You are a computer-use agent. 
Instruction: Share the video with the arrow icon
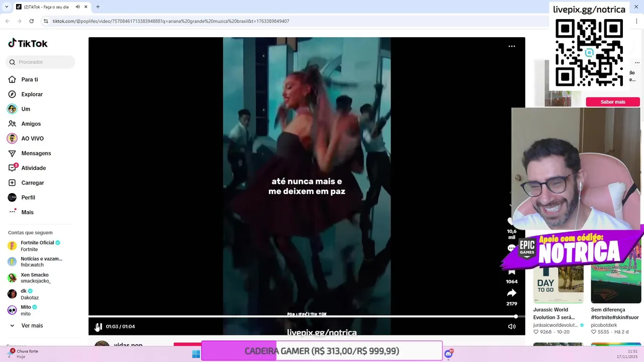[512, 293]
